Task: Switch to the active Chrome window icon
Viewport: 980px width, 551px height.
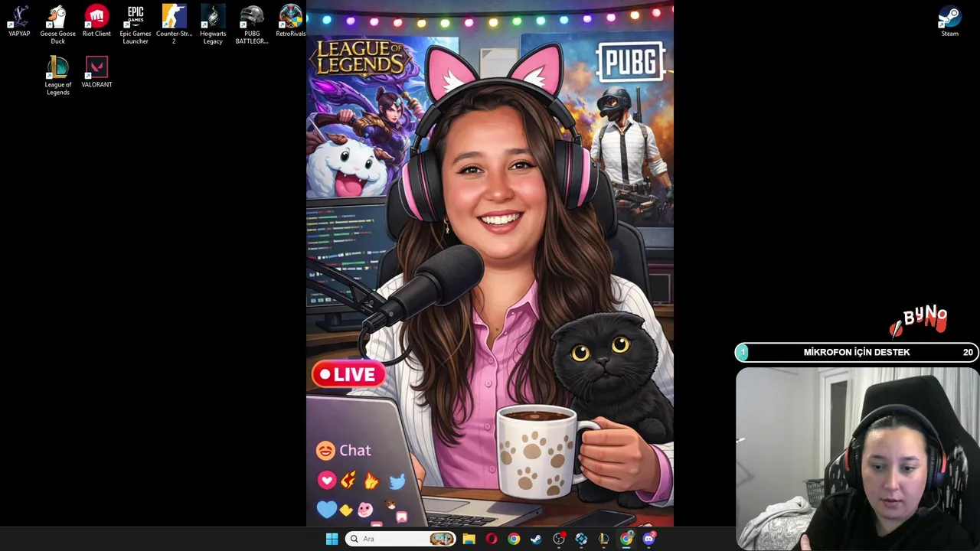Action: pos(626,539)
